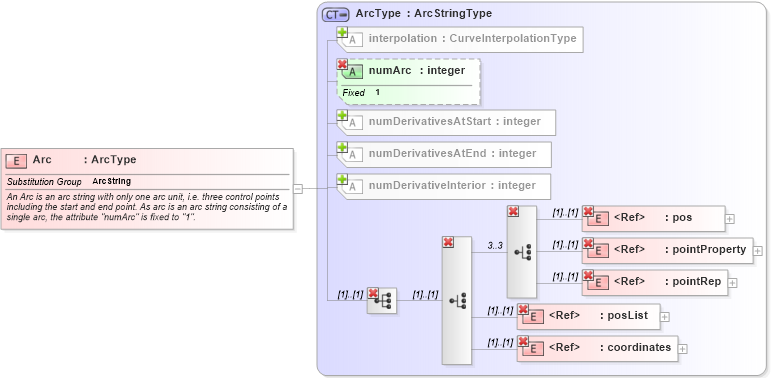Select the interpolation attribute A icon
This screenshot has height=378, width=771.
353,40
